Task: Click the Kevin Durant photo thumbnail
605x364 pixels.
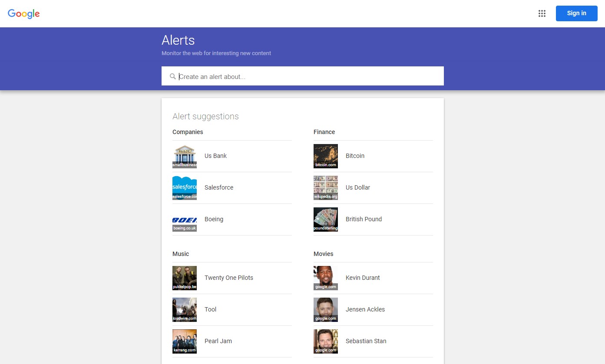Action: click(326, 278)
